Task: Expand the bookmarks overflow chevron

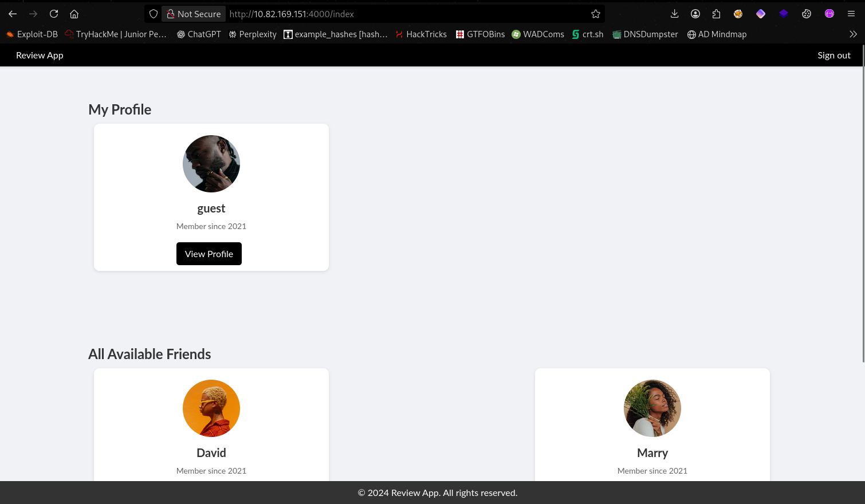Action: tap(853, 34)
